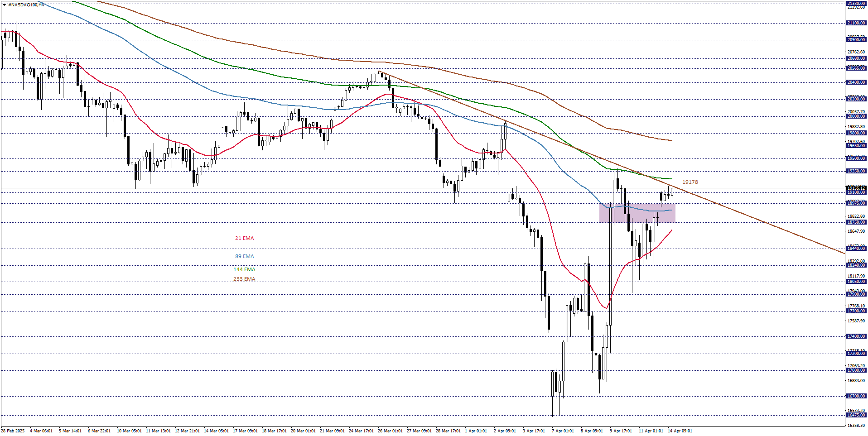Click the 18750.00 price level tag

(x=856, y=222)
